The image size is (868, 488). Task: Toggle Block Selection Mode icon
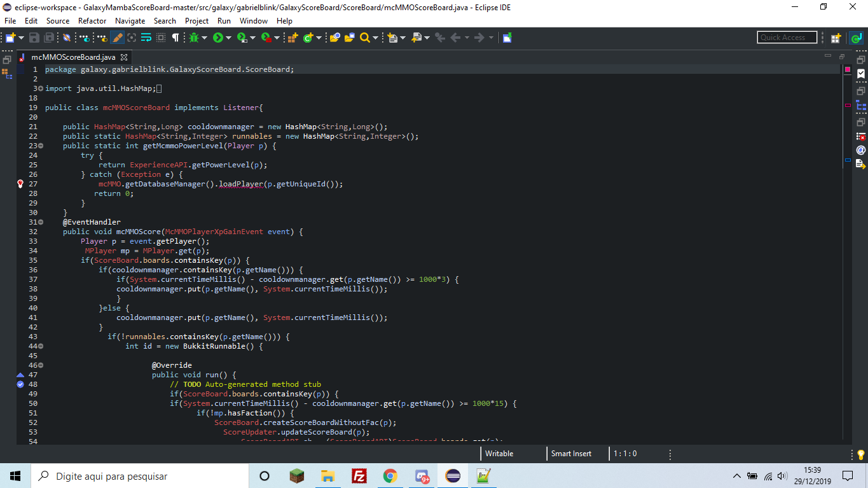pos(160,38)
